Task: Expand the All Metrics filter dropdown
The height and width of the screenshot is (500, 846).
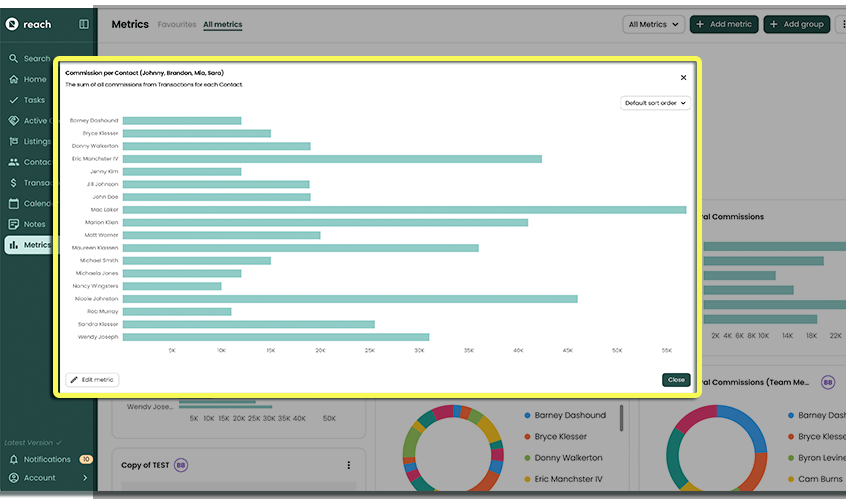Action: tap(653, 24)
